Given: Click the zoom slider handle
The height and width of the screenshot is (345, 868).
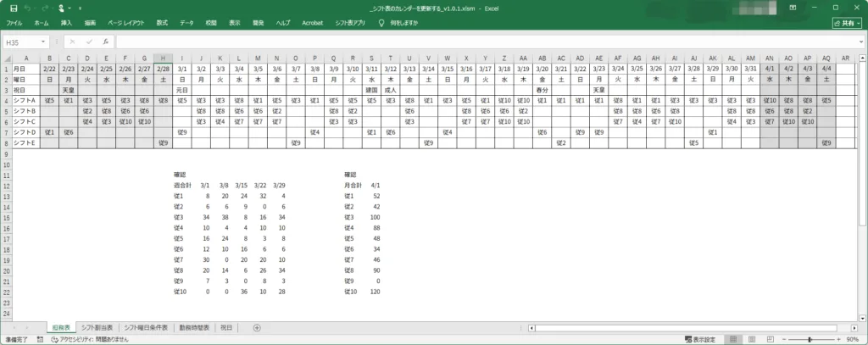Looking at the screenshot, I should pos(809,339).
